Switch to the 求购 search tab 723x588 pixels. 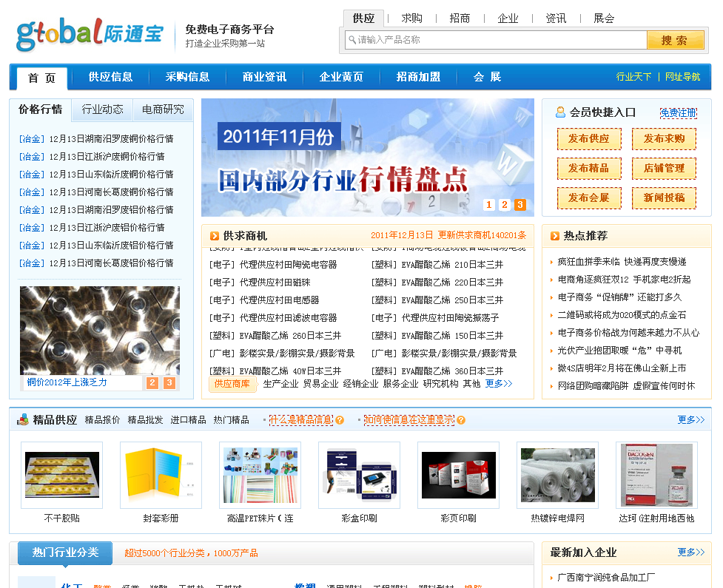411,18
